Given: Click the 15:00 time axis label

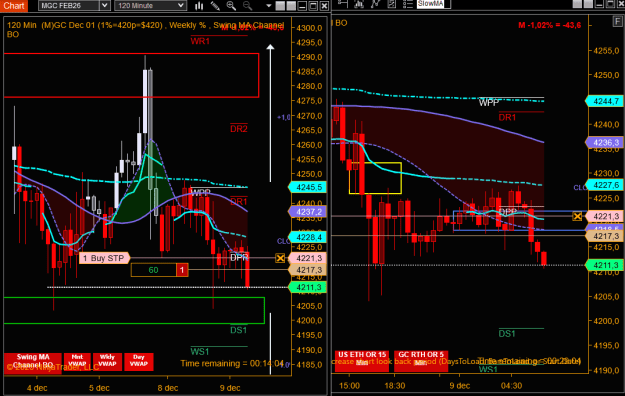Looking at the screenshot, I should pyautogui.click(x=349, y=386).
